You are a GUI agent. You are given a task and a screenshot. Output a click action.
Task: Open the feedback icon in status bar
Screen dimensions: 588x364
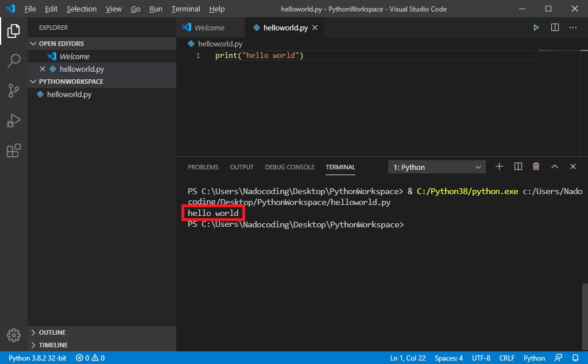[x=558, y=358]
